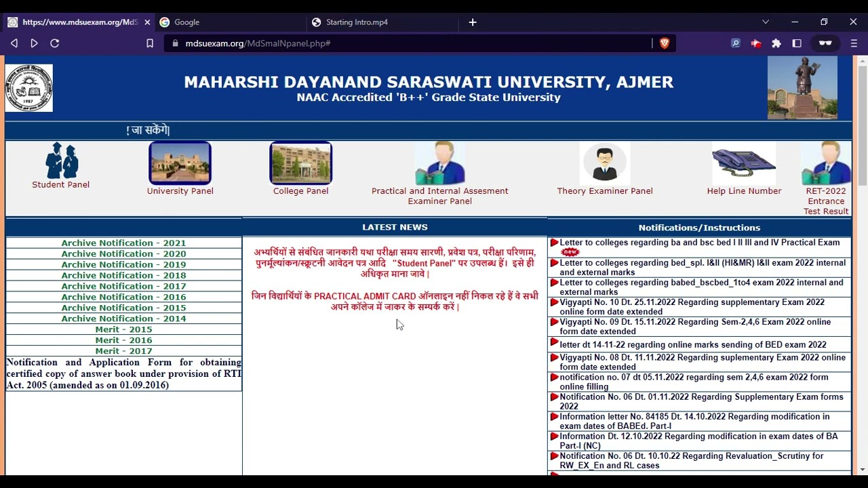Open the Merit - 2017 link
This screenshot has height=488, width=868.
pos(123,351)
